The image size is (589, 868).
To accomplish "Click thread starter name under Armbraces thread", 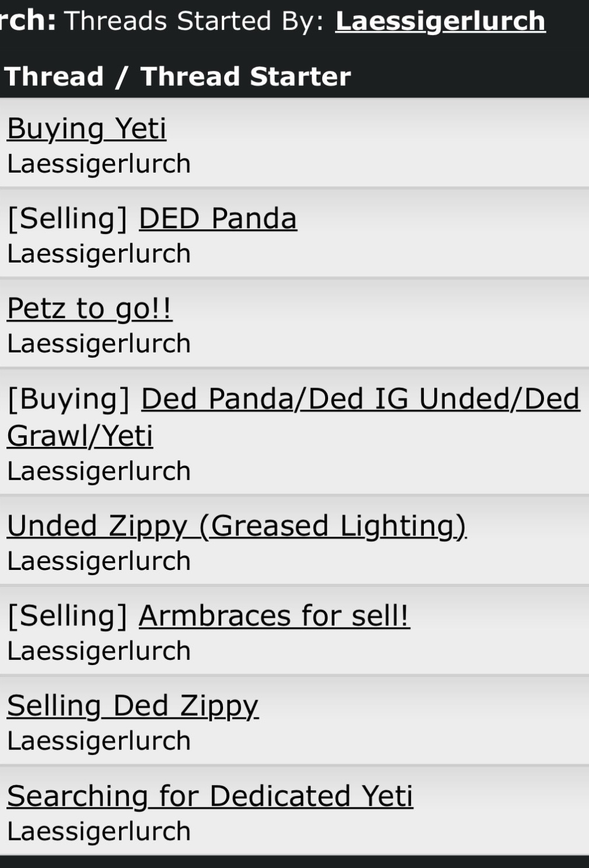I will 99,650.
